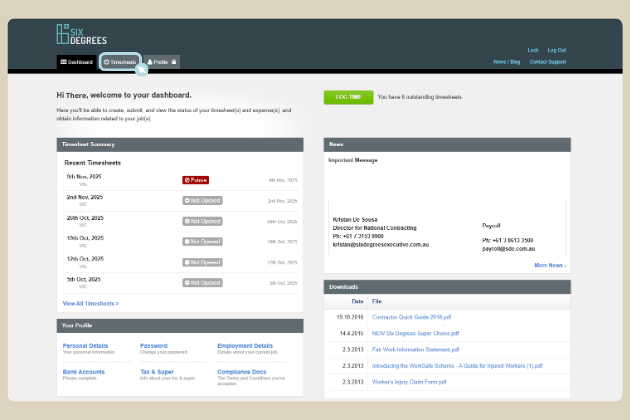Click the Log Out link
The image size is (630, 420).
point(556,50)
